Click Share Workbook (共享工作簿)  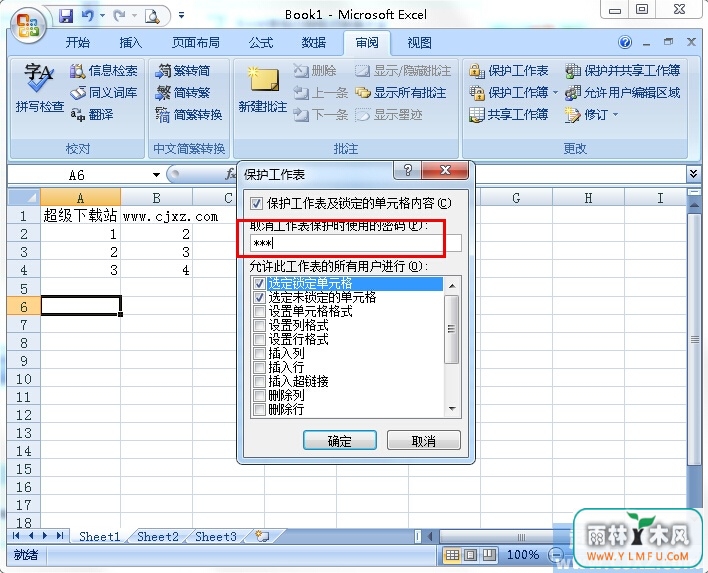(509, 115)
